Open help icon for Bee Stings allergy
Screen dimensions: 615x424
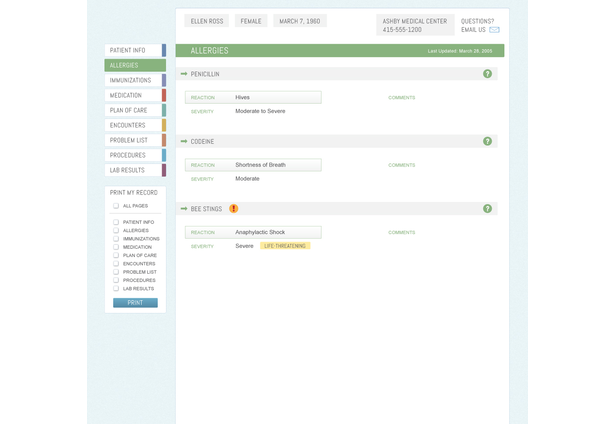click(x=487, y=209)
